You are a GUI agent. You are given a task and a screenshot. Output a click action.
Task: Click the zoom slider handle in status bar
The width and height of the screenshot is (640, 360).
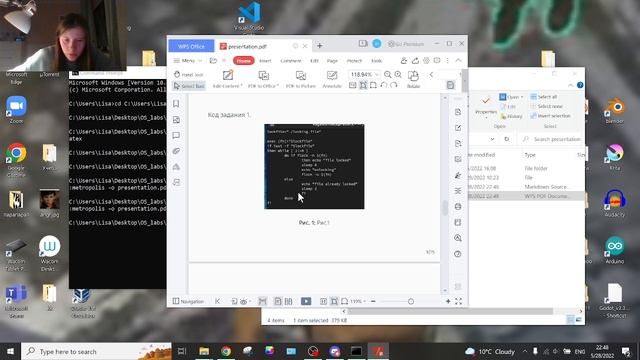coord(411,301)
